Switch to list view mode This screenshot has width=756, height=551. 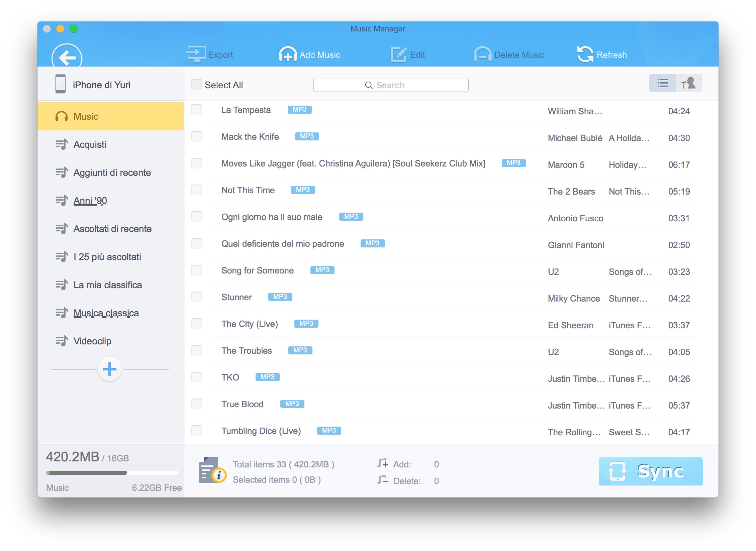coord(662,83)
